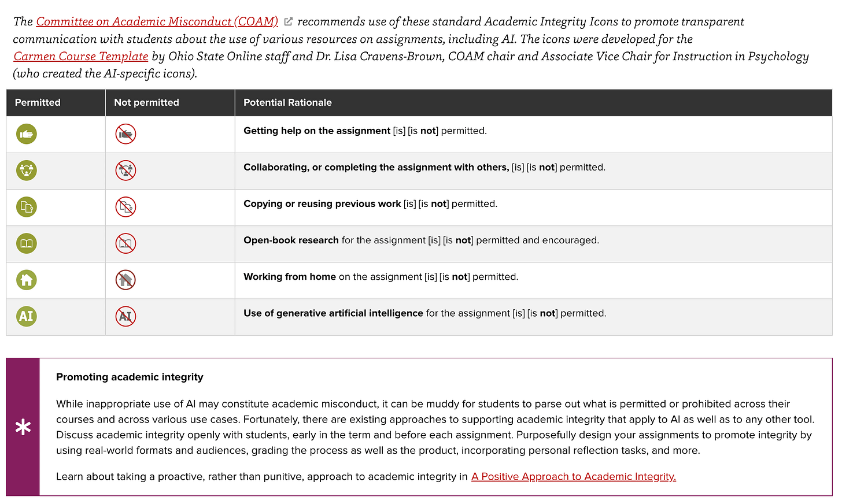
Task: Open the Carmen Course Template link
Action: pyautogui.click(x=81, y=56)
